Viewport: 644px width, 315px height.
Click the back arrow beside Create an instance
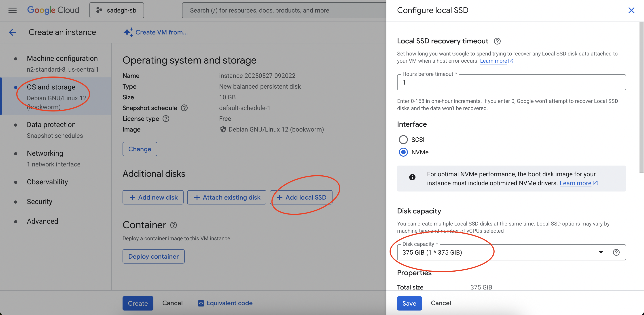[13, 32]
